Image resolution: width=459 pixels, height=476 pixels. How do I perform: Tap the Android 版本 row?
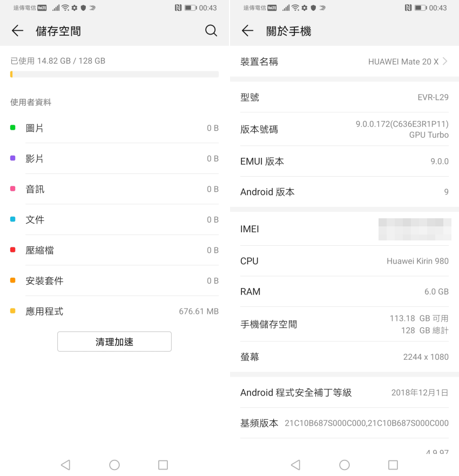pos(345,192)
